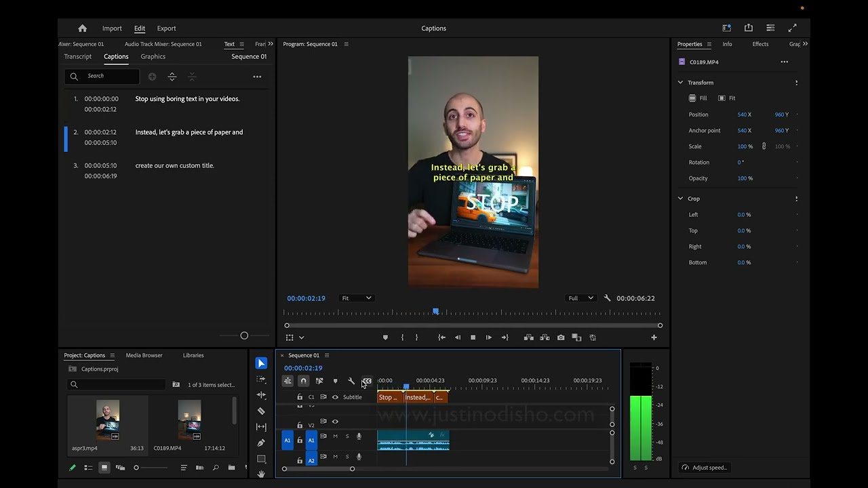Switch to the Import workspace
868x488 pixels.
[112, 28]
